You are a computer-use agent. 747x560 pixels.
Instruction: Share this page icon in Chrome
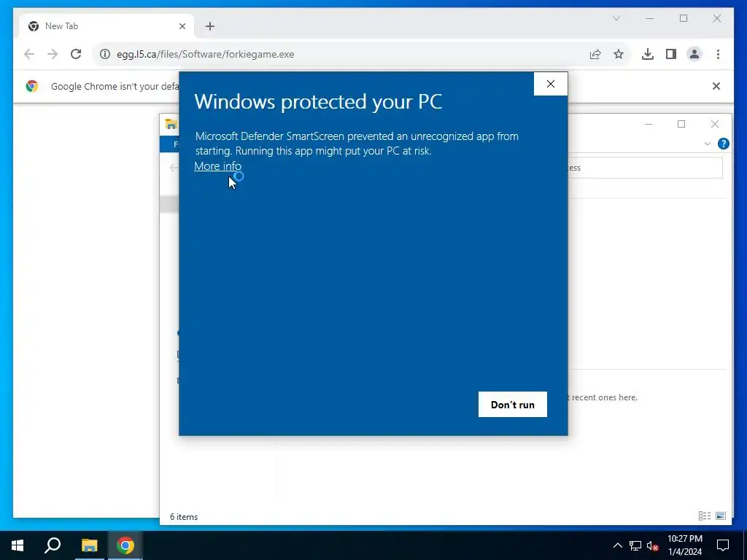click(x=595, y=54)
